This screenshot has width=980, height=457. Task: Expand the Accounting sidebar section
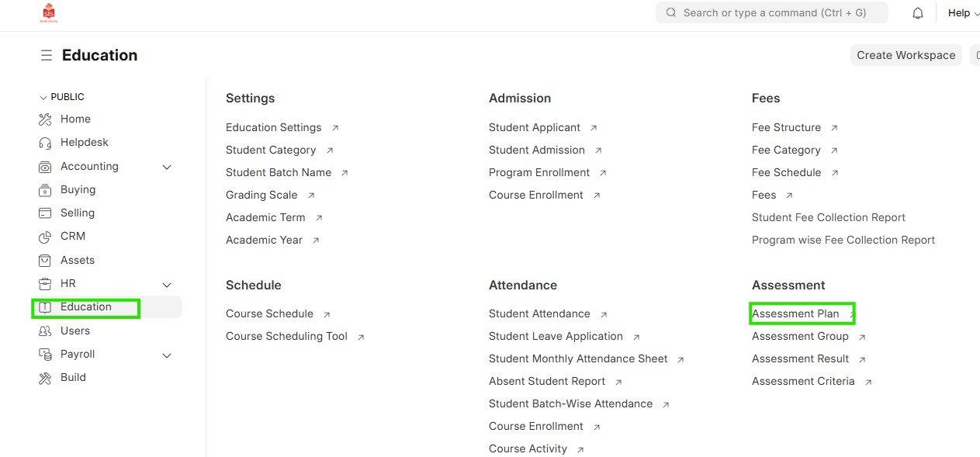(167, 167)
